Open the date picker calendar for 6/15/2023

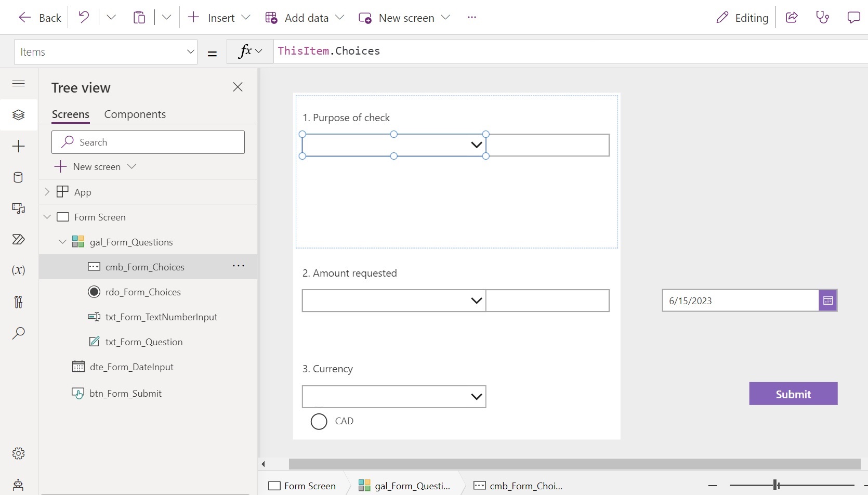(827, 300)
